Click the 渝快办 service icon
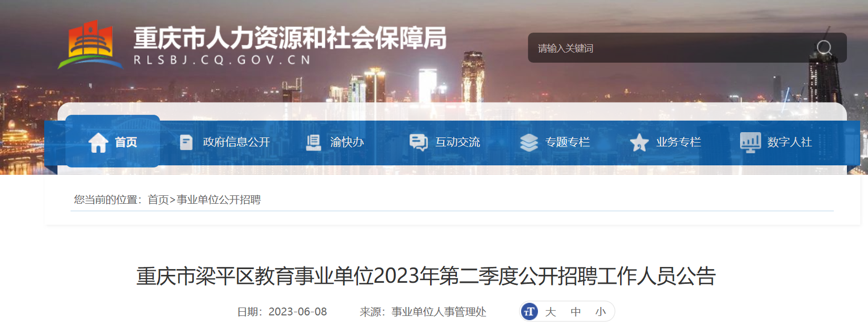The height and width of the screenshot is (327, 868). (x=314, y=142)
